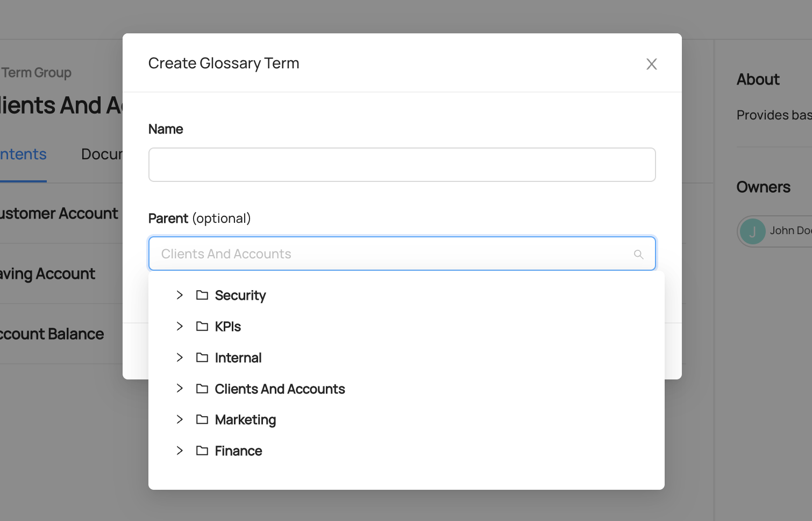Expand the KPIs tree node
The width and height of the screenshot is (812, 521).
click(180, 326)
